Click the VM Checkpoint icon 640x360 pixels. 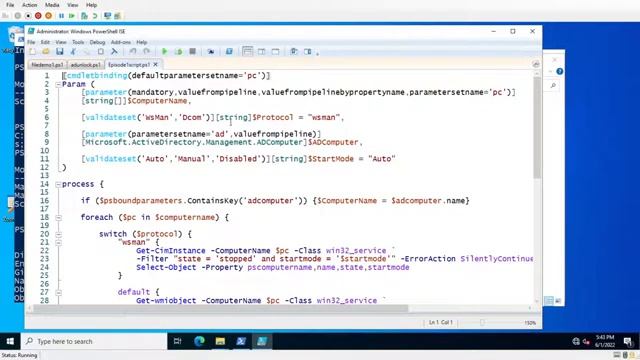[84, 16]
